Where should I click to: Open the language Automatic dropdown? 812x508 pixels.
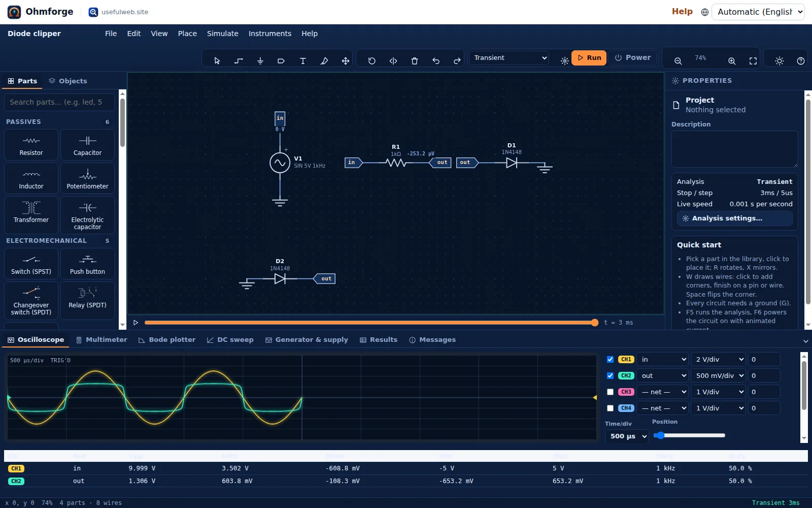coord(758,12)
